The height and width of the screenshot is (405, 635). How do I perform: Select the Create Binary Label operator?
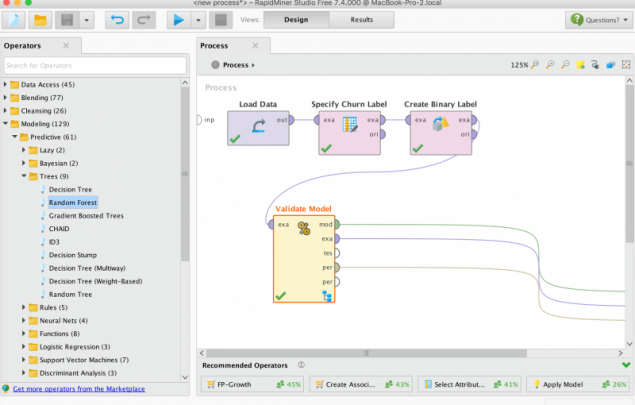pyautogui.click(x=441, y=132)
